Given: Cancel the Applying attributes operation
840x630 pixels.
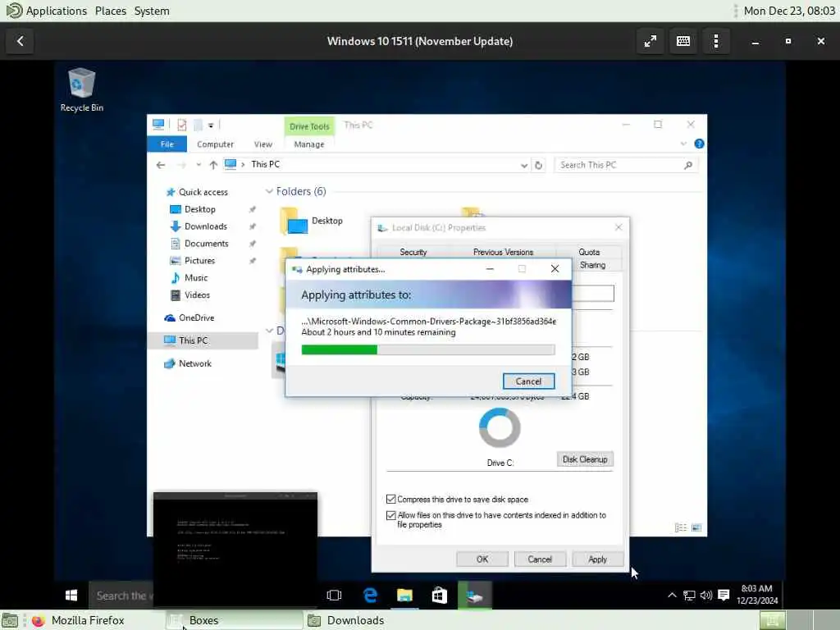Looking at the screenshot, I should tap(528, 381).
